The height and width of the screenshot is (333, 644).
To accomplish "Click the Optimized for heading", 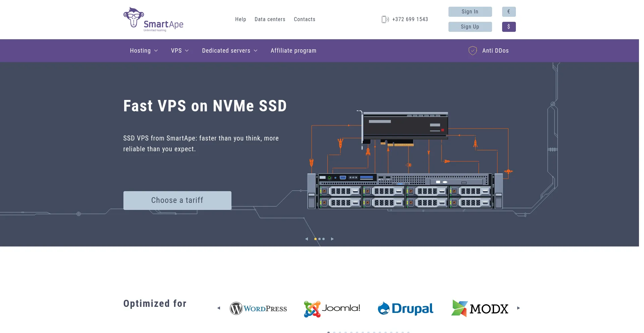I will click(x=155, y=303).
